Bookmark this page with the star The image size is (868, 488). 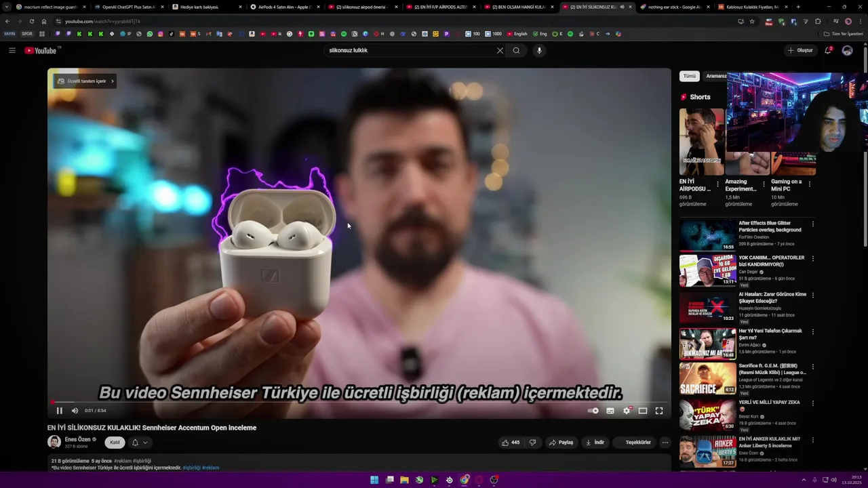(752, 21)
